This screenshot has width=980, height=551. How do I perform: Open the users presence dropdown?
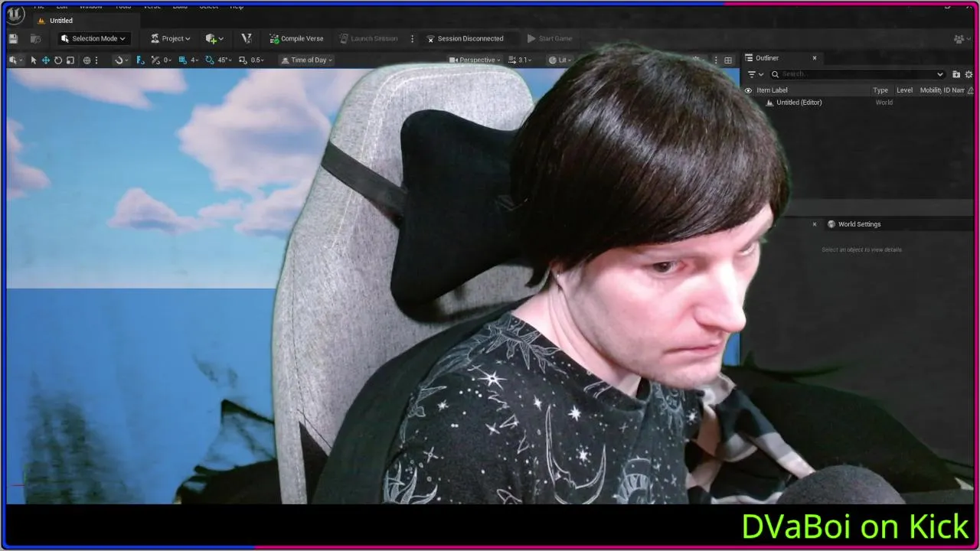(962, 39)
